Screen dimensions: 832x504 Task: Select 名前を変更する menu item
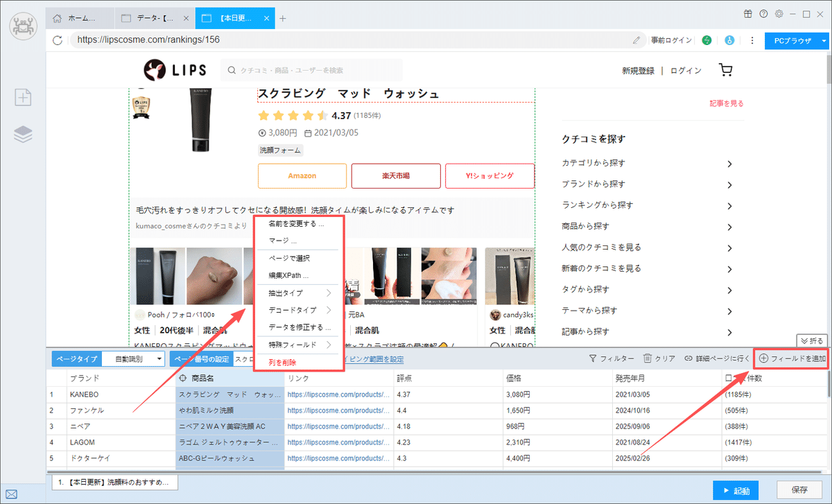pyautogui.click(x=297, y=223)
